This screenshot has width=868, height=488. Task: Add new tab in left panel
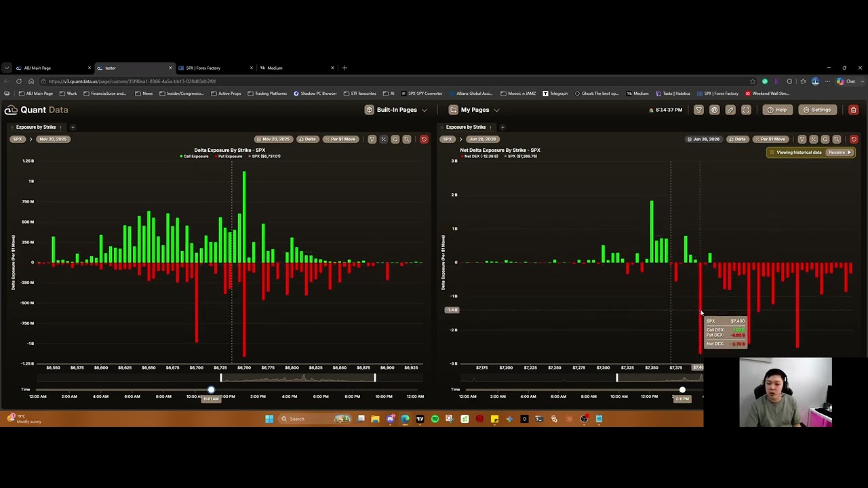pos(73,127)
